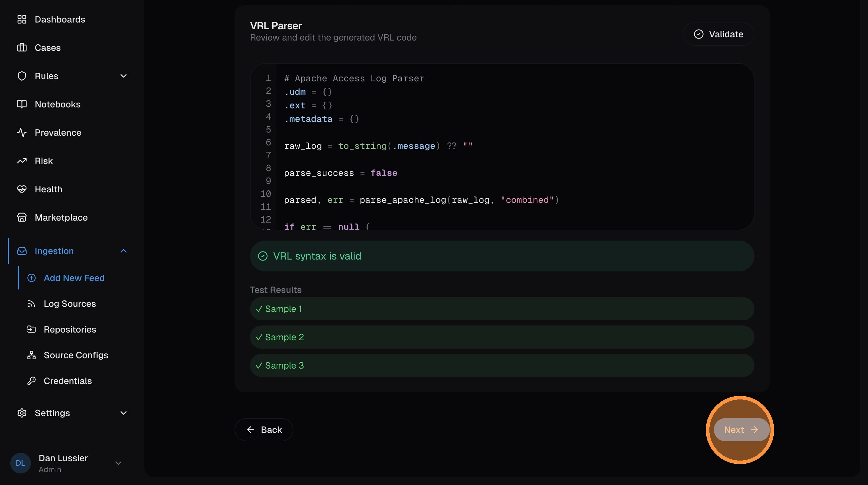The width and height of the screenshot is (868, 485).
Task: Select Add New Feed in sidebar
Action: tap(74, 278)
